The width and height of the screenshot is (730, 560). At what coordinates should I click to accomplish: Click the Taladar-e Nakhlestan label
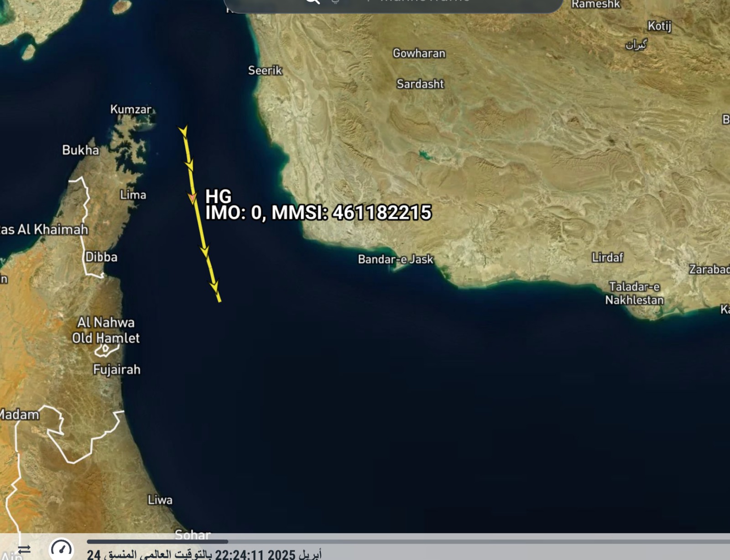tap(634, 293)
